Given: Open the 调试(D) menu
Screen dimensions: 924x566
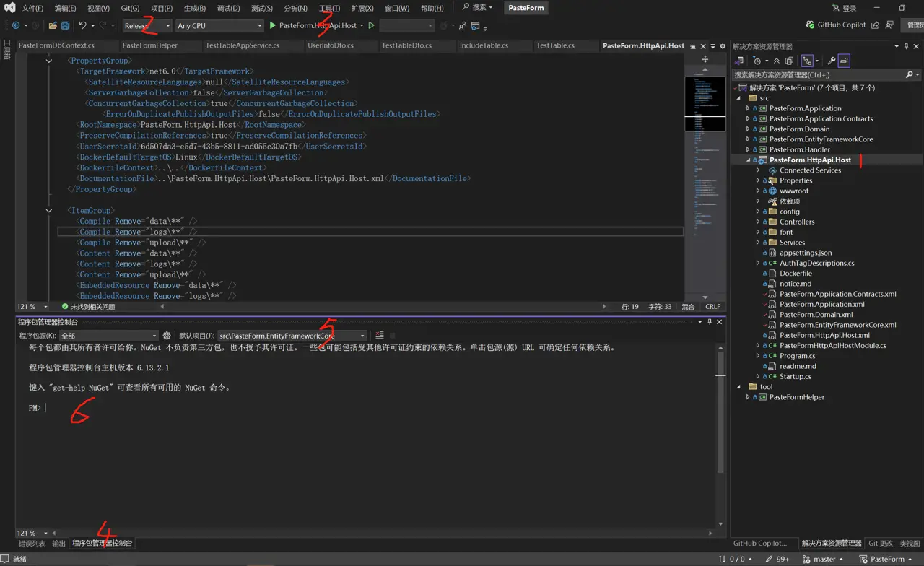Looking at the screenshot, I should point(228,8).
